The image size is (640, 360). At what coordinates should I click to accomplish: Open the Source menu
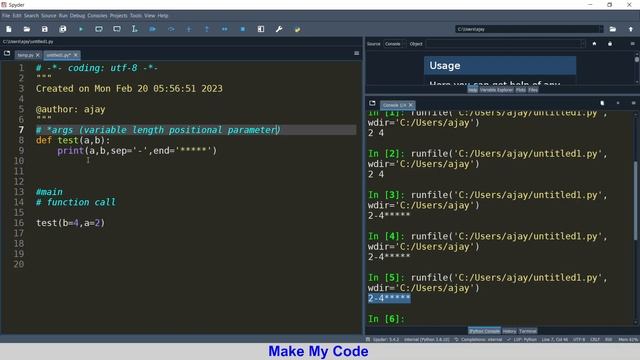pos(49,16)
